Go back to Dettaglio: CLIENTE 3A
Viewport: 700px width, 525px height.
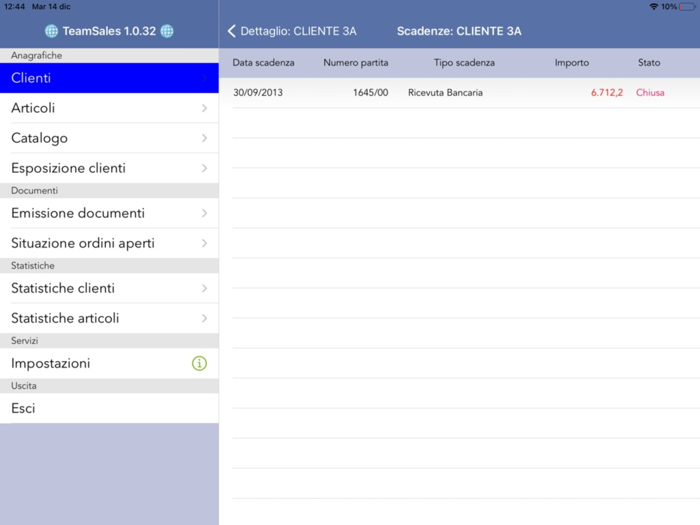298,31
